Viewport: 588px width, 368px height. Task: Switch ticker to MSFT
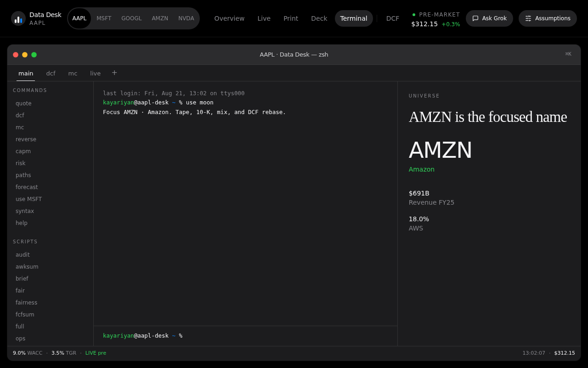(x=104, y=18)
